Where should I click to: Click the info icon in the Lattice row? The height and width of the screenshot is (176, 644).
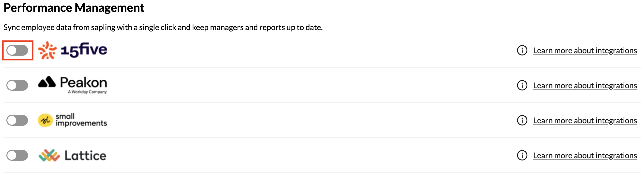[x=522, y=156]
